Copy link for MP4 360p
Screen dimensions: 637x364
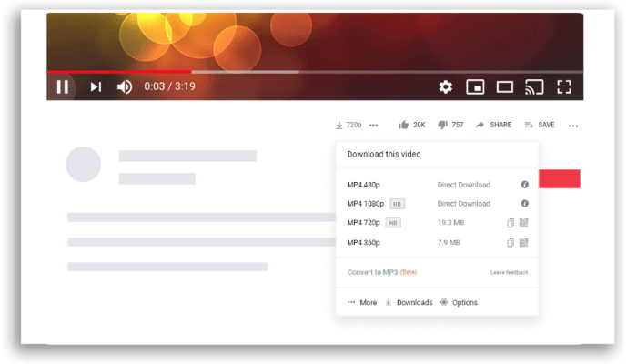click(511, 243)
